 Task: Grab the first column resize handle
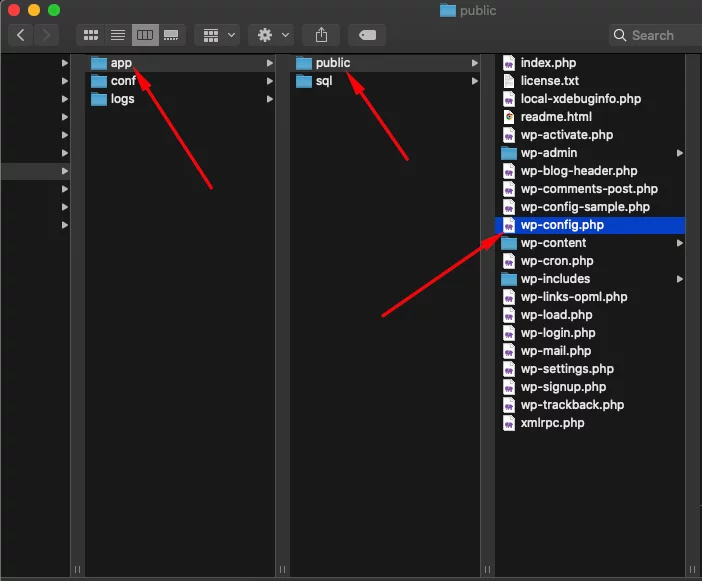(x=77, y=569)
